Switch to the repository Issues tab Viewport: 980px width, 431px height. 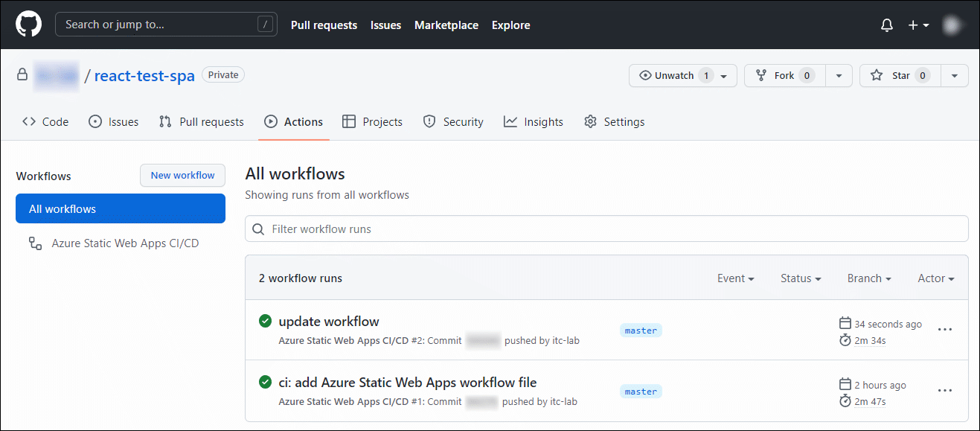(114, 122)
